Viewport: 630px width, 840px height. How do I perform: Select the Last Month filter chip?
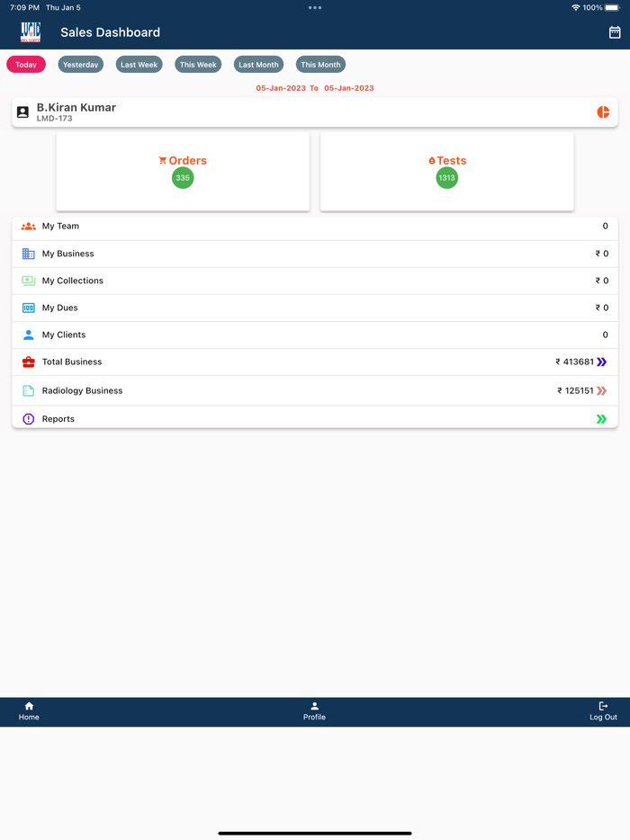click(258, 64)
